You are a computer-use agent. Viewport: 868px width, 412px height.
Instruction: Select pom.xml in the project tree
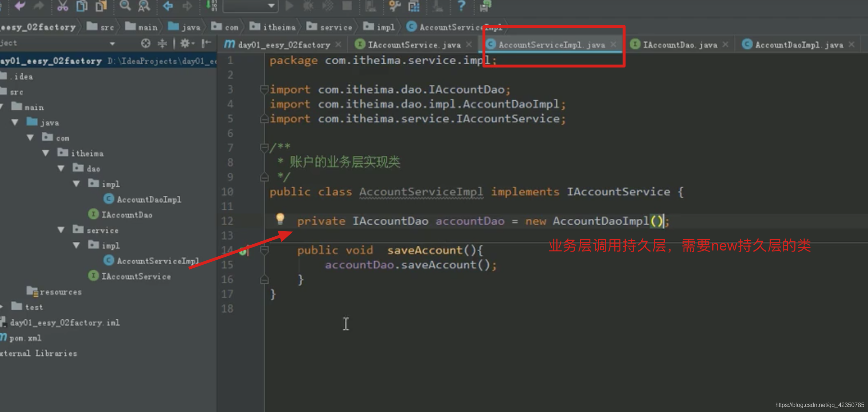click(21, 338)
